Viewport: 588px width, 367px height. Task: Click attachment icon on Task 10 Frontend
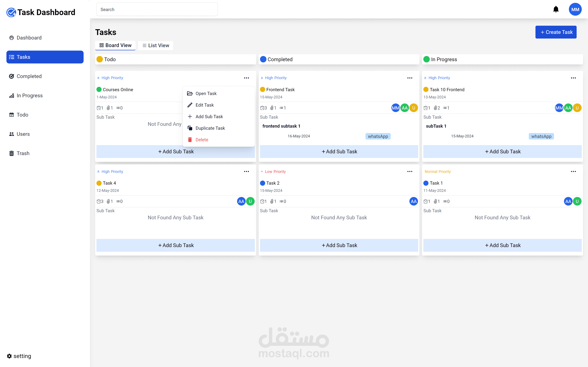pos(435,108)
